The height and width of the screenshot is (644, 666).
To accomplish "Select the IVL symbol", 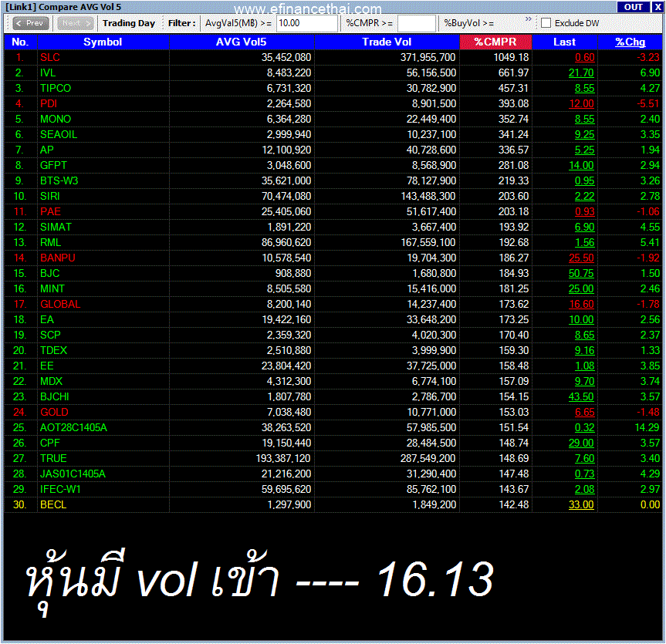I will point(48,73).
